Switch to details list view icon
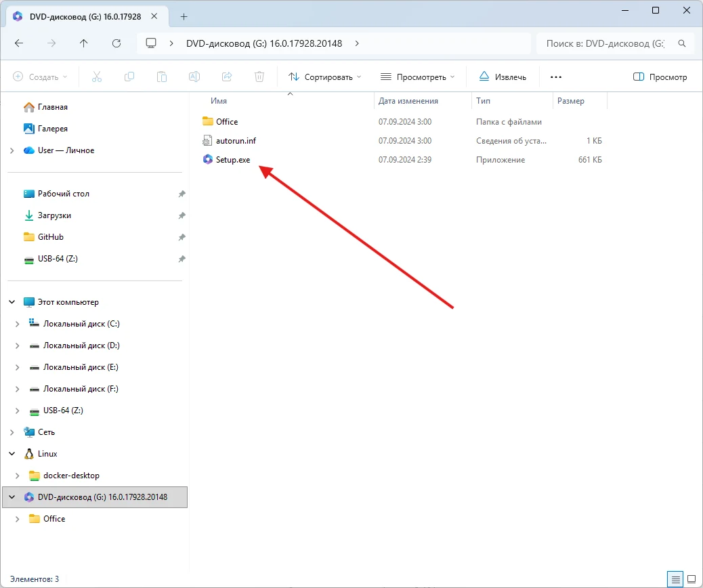This screenshot has height=588, width=703. 675,579
